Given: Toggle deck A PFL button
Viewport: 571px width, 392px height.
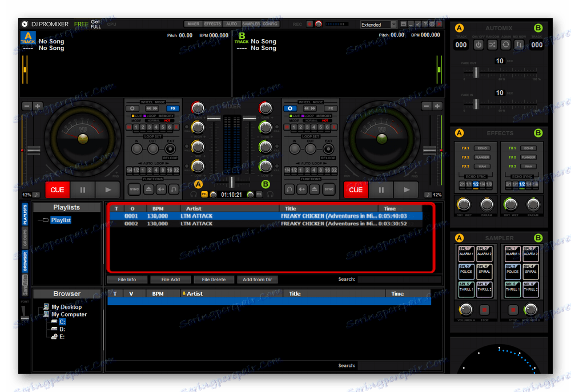Looking at the screenshot, I should click(x=204, y=195).
